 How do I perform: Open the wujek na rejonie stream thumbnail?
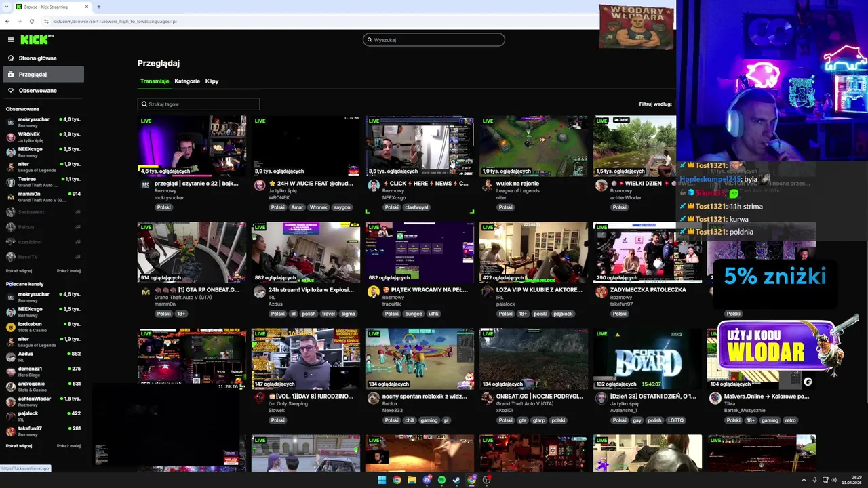coord(534,146)
